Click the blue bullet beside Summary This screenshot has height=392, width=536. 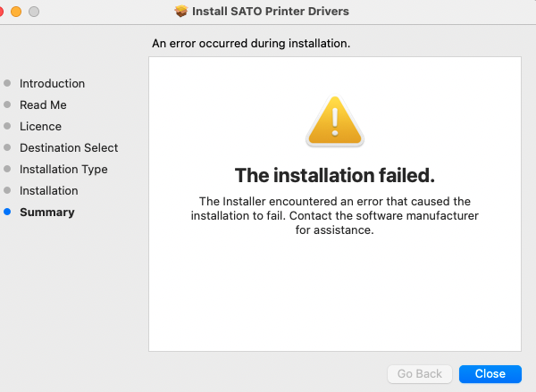click(x=8, y=213)
